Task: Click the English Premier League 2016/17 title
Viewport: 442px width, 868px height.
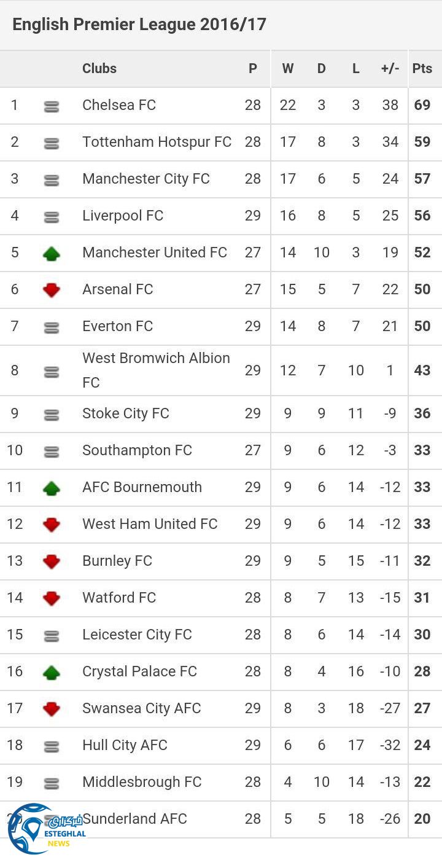Action: [x=139, y=25]
